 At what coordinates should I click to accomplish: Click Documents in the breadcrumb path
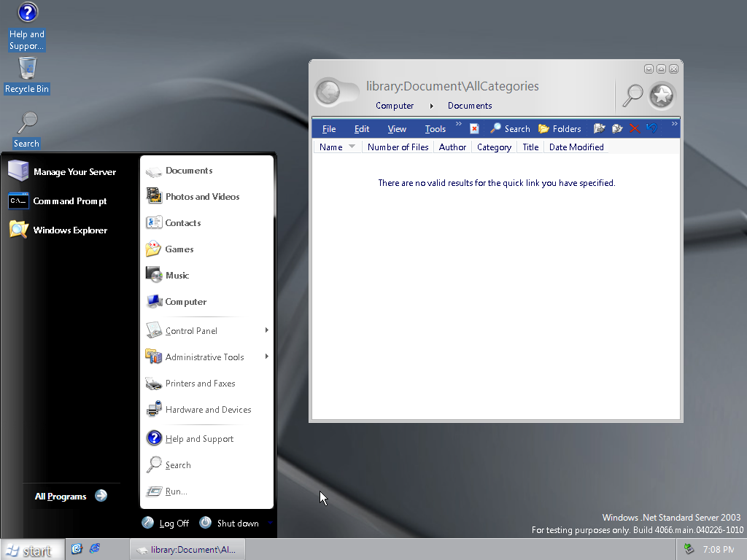click(x=470, y=106)
